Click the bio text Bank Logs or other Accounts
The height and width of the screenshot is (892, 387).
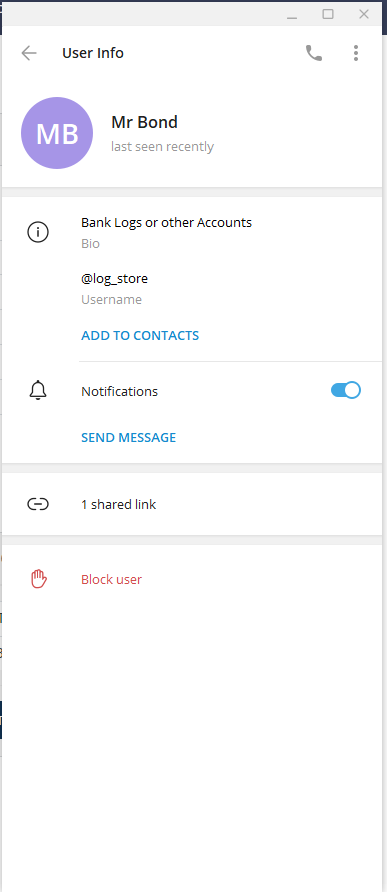click(x=166, y=222)
